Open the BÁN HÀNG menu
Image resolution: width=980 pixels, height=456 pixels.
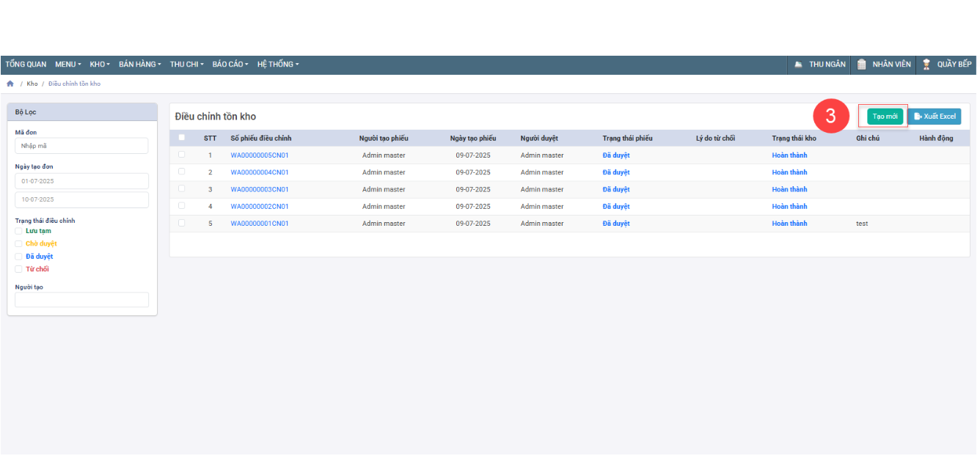[x=139, y=65]
